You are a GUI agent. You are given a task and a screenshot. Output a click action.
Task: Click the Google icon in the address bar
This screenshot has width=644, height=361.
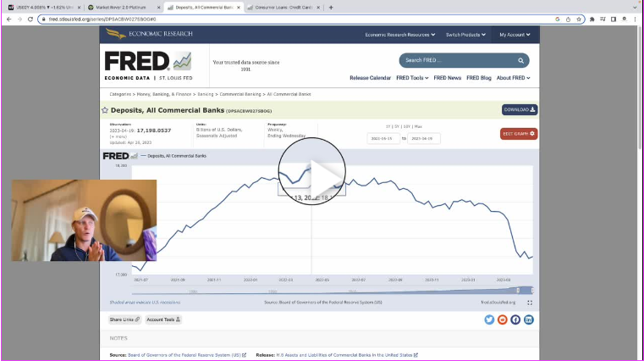pyautogui.click(x=558, y=19)
